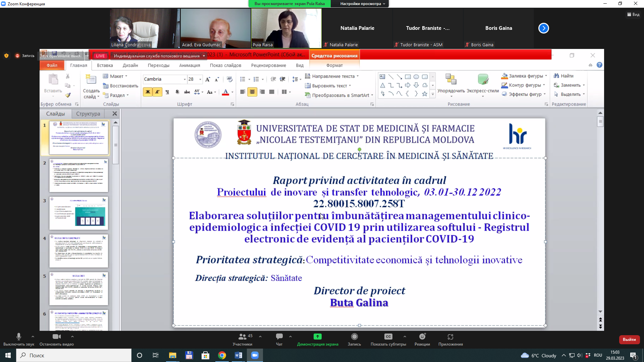Open character spacing AV dropdown
The image size is (644, 362).
[x=199, y=92]
